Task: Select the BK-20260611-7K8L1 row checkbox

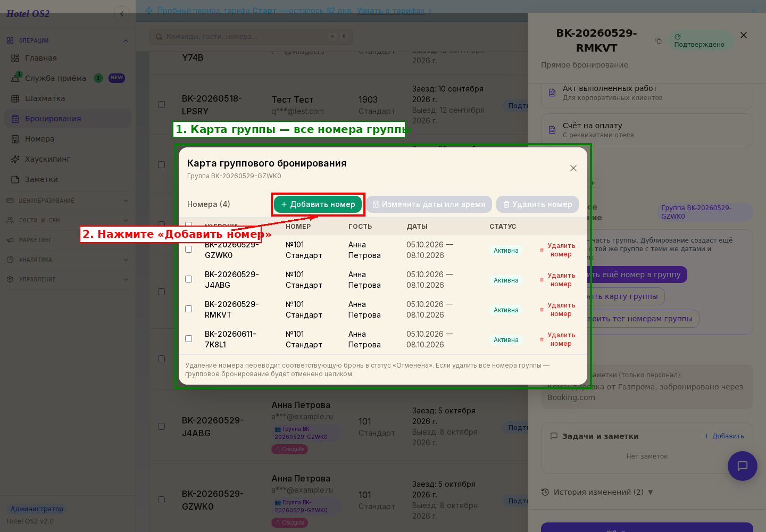Action: click(x=188, y=339)
